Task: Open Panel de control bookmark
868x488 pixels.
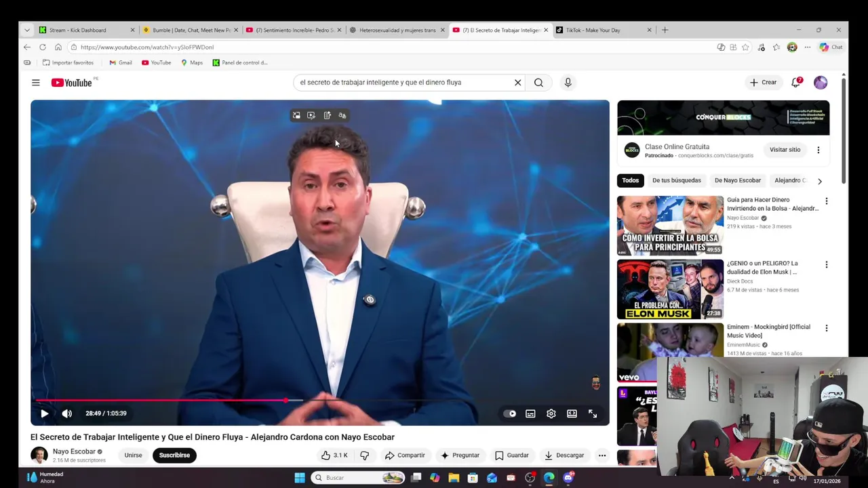Action: pyautogui.click(x=240, y=62)
